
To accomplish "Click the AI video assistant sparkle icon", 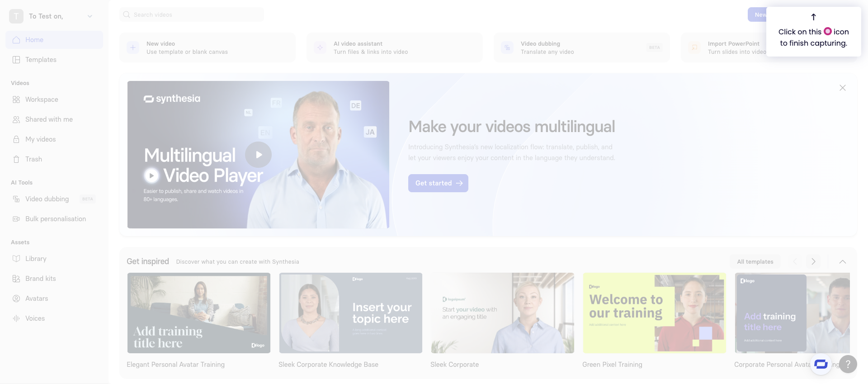I will coord(320,47).
